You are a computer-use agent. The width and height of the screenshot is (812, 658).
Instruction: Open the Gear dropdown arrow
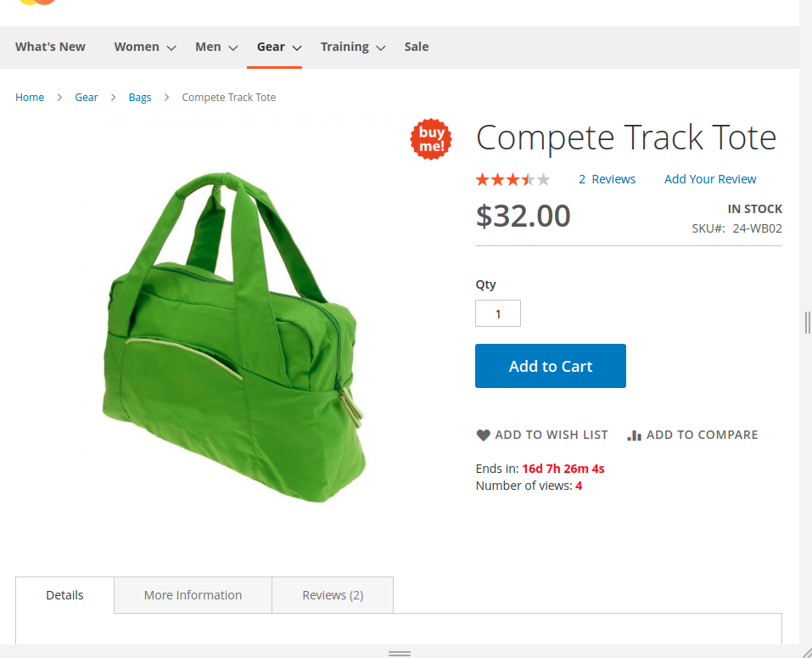point(297,48)
